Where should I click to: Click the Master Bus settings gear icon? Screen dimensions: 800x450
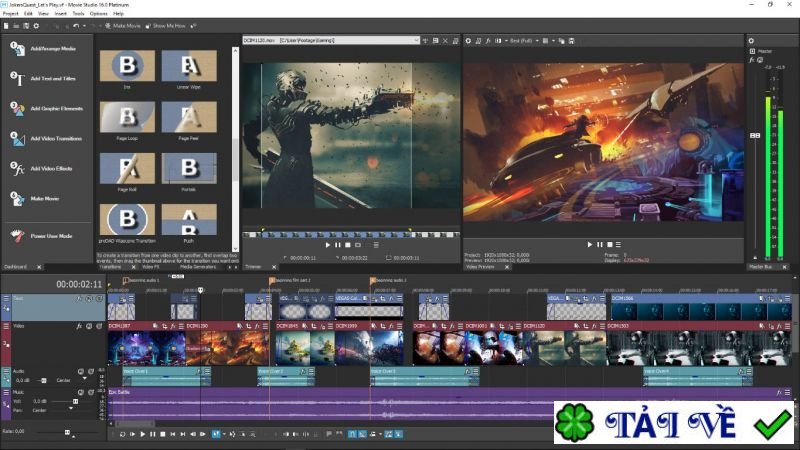pos(751,40)
